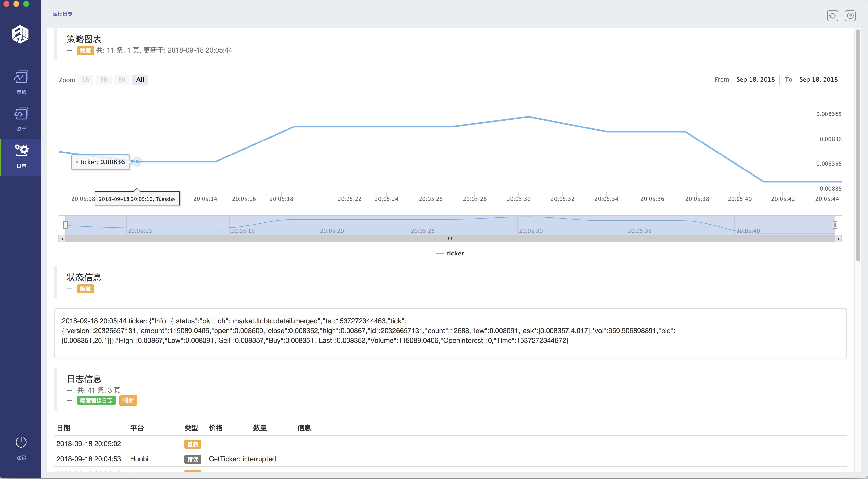This screenshot has width=868, height=479.
Task: Click the 注销 logout power icon
Action: 21,442
